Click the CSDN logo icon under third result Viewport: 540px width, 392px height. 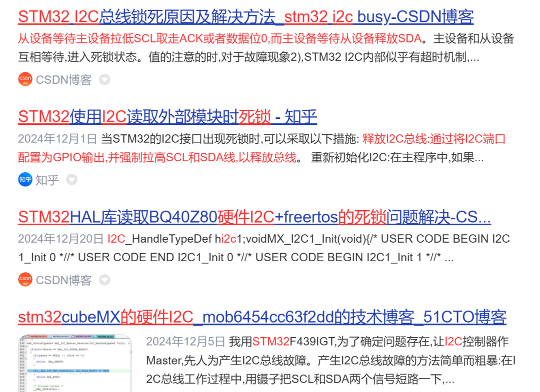(25, 280)
